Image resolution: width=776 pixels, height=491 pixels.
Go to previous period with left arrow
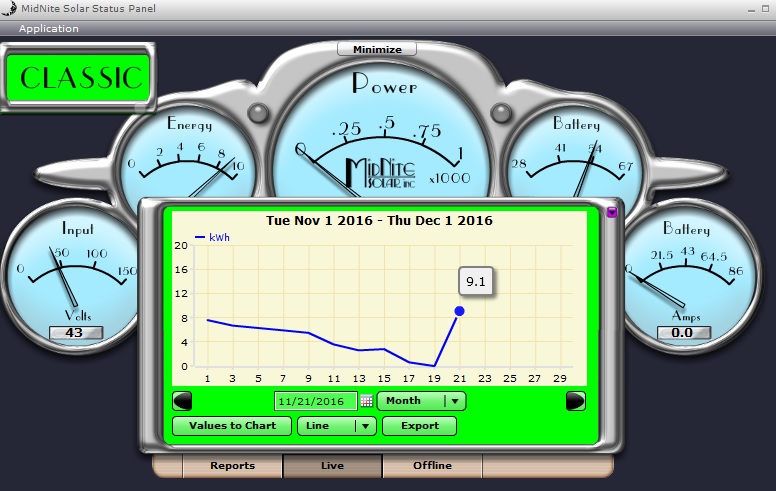coord(182,401)
